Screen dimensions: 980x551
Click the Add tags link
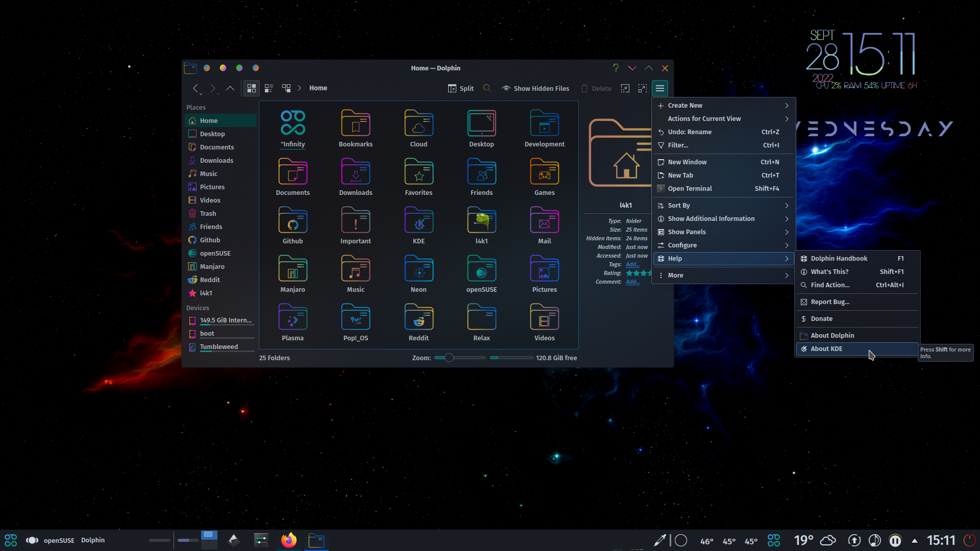point(632,264)
